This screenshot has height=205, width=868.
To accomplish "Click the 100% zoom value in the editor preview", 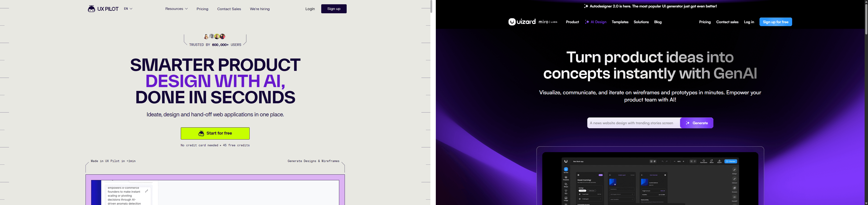I will (679, 162).
